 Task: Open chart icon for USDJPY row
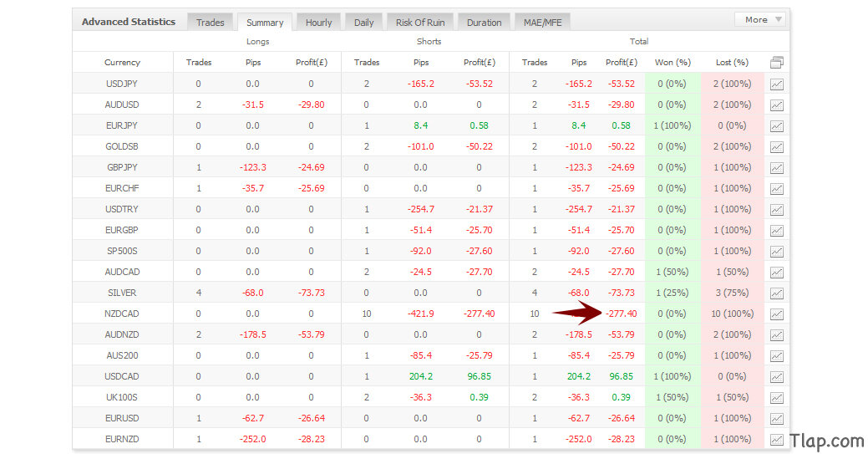pyautogui.click(x=777, y=84)
